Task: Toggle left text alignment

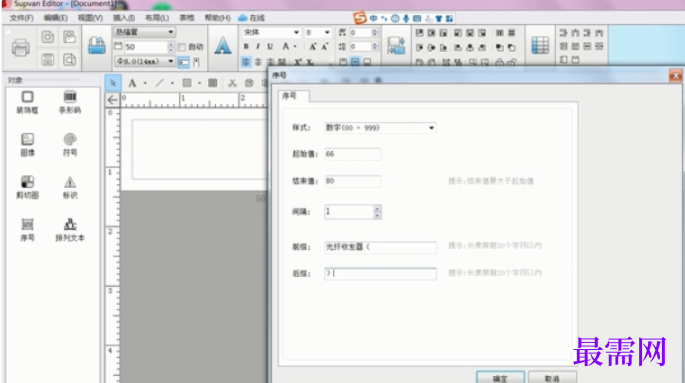Action: pos(246,62)
